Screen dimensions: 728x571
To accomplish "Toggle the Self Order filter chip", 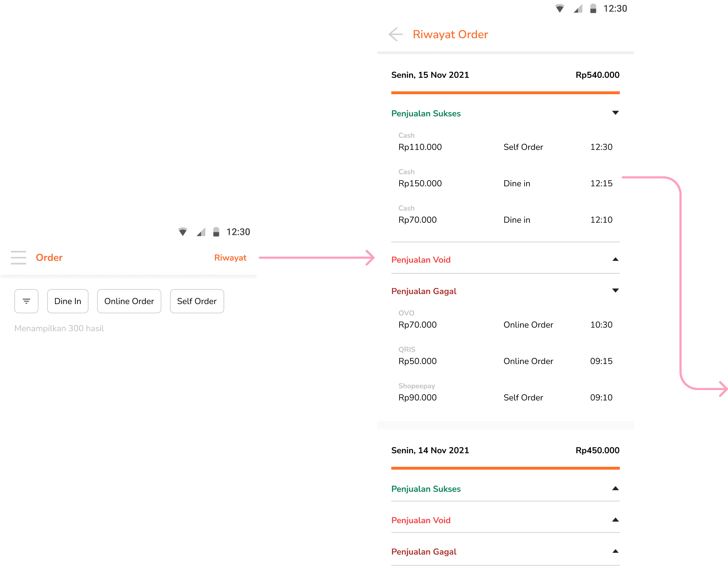I will 197,301.
